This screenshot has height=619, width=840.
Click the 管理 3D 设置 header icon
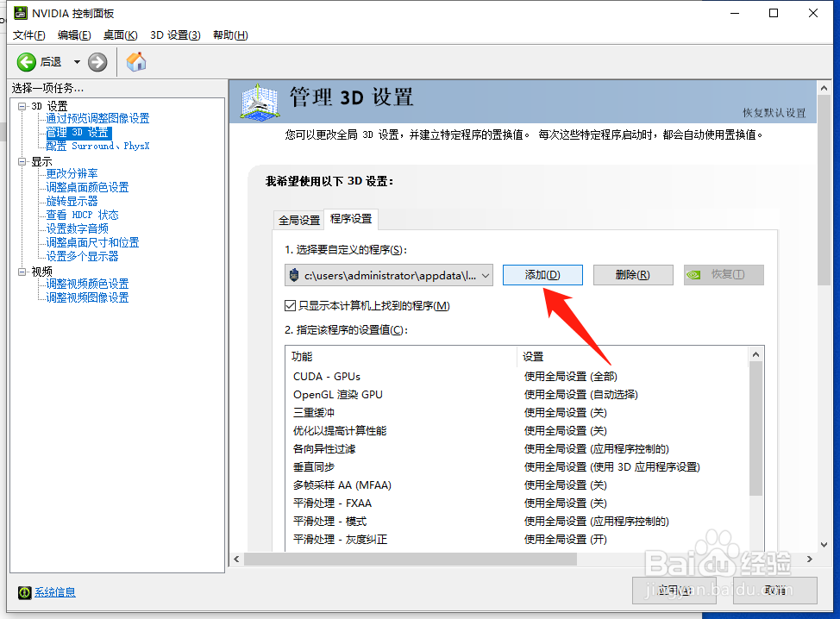260,101
